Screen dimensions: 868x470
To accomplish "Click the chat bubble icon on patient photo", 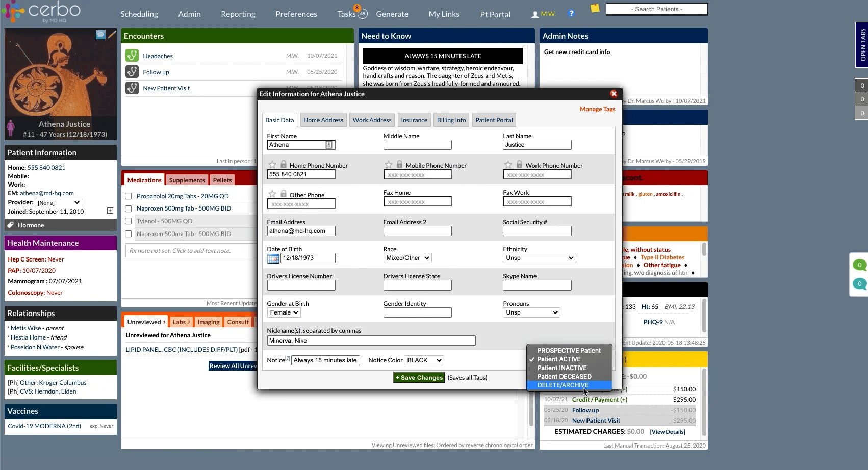I will pyautogui.click(x=100, y=34).
